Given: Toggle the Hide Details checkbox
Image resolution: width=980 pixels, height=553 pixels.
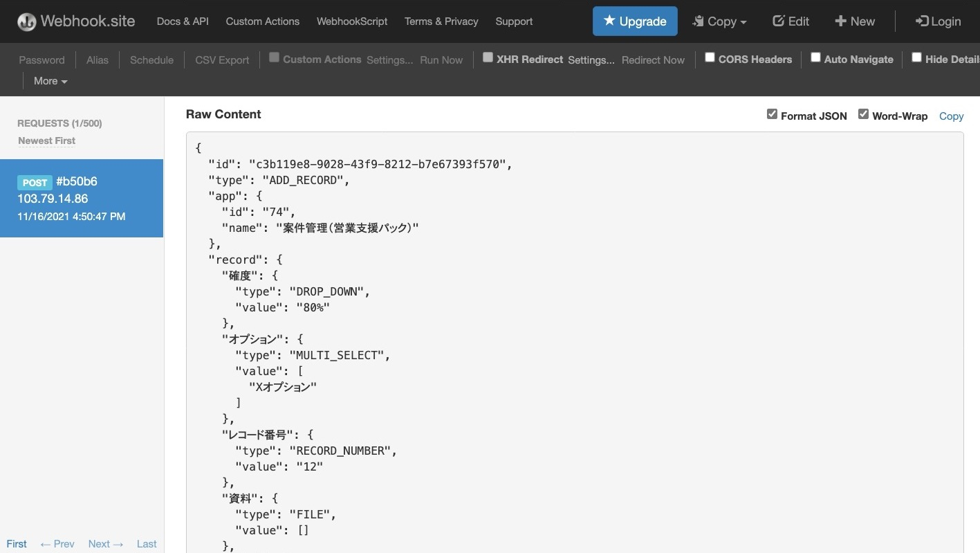Looking at the screenshot, I should click(916, 57).
